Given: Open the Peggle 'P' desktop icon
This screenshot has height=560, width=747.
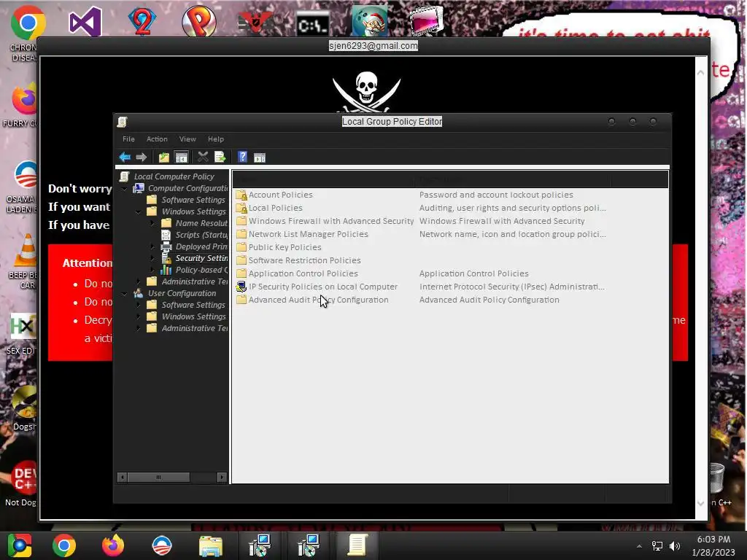Looking at the screenshot, I should (x=199, y=21).
